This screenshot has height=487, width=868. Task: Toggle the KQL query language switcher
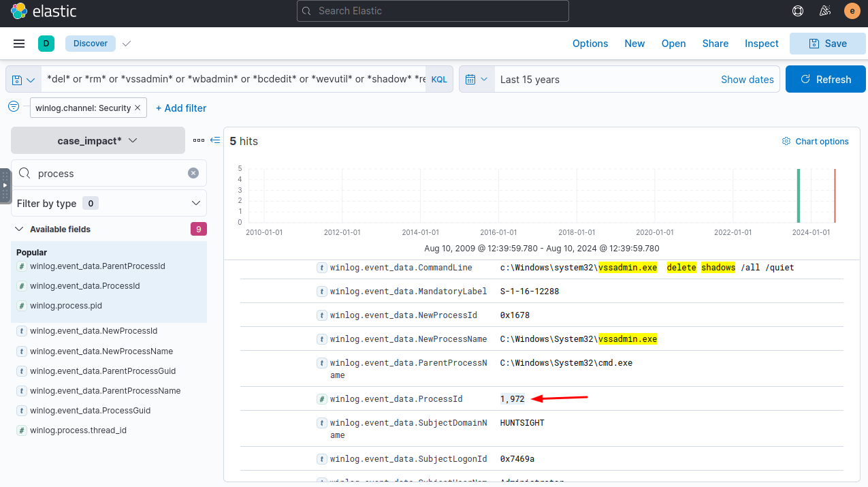(x=439, y=80)
